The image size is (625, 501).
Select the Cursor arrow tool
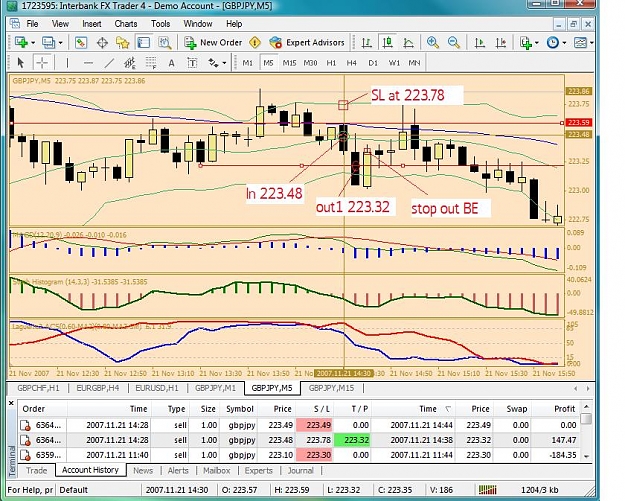coord(20,63)
